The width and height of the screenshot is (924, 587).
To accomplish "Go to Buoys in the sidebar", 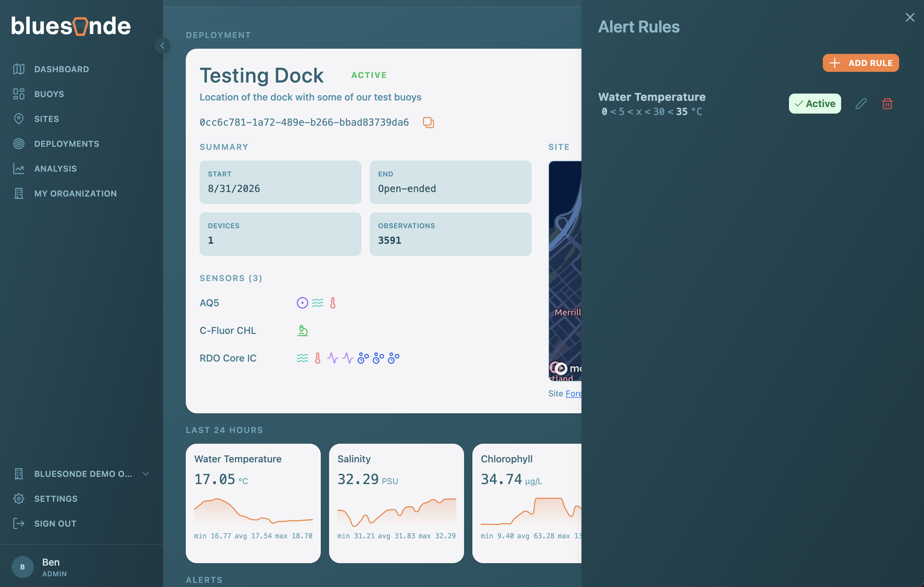I will click(38, 94).
